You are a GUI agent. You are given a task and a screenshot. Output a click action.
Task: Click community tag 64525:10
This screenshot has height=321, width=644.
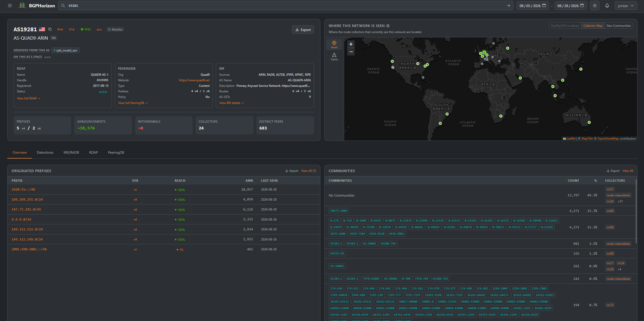[x=337, y=253]
